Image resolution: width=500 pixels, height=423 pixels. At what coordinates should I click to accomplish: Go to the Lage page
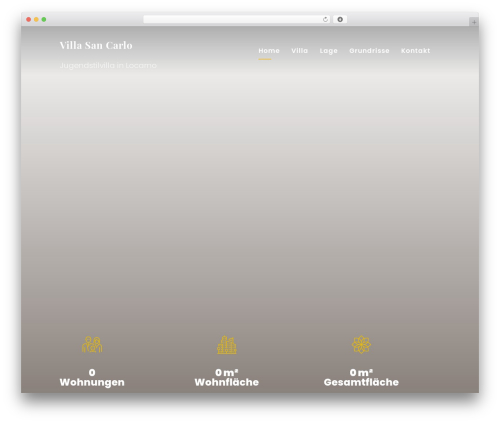tap(328, 51)
